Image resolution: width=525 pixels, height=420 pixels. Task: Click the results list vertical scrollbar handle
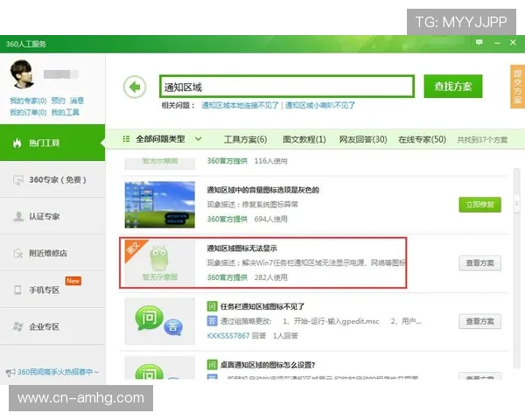517,203
